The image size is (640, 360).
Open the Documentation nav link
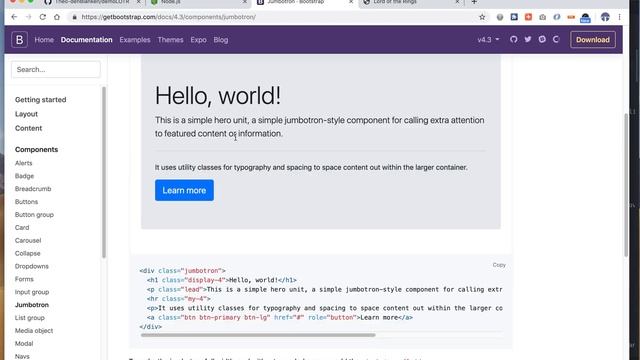pos(87,40)
